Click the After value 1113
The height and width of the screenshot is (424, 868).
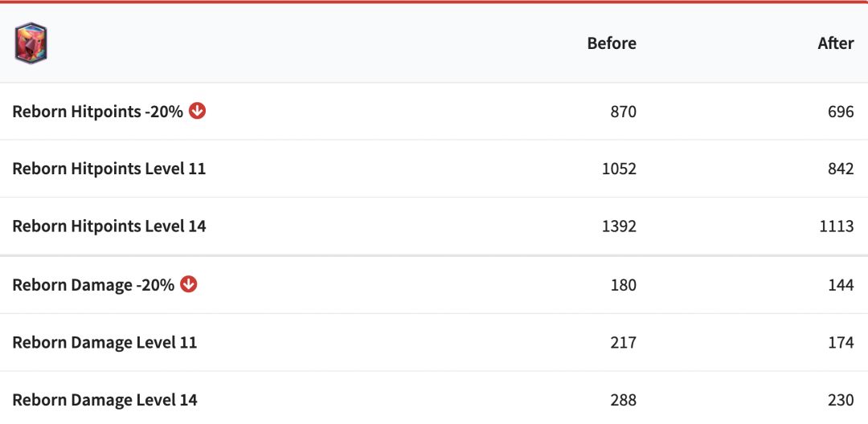[x=837, y=226]
